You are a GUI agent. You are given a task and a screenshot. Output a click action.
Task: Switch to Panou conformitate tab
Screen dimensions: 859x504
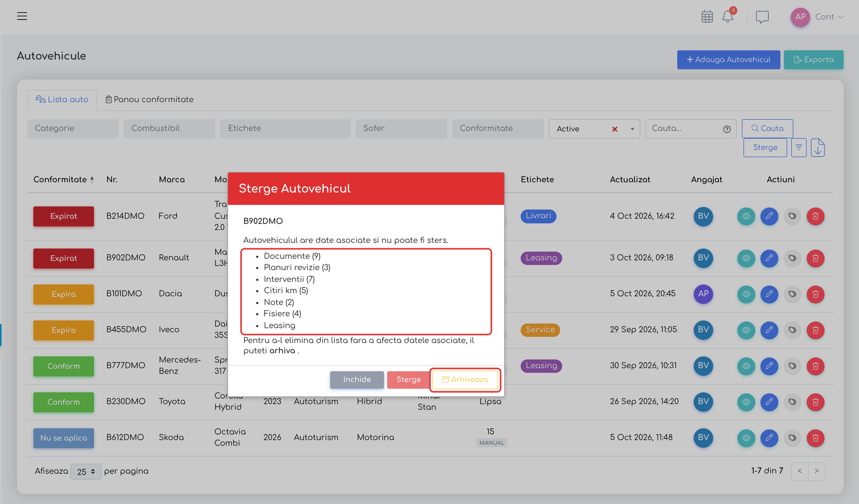pos(150,100)
